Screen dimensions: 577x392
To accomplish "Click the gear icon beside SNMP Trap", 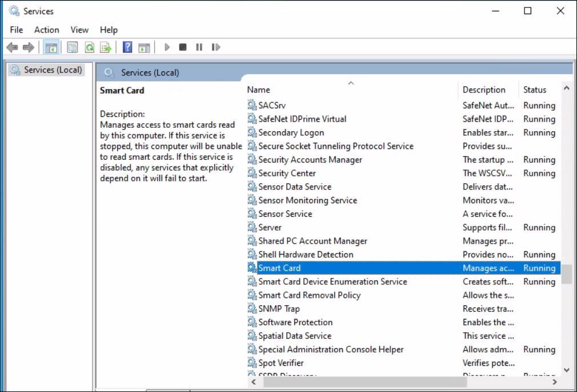I will coord(252,308).
